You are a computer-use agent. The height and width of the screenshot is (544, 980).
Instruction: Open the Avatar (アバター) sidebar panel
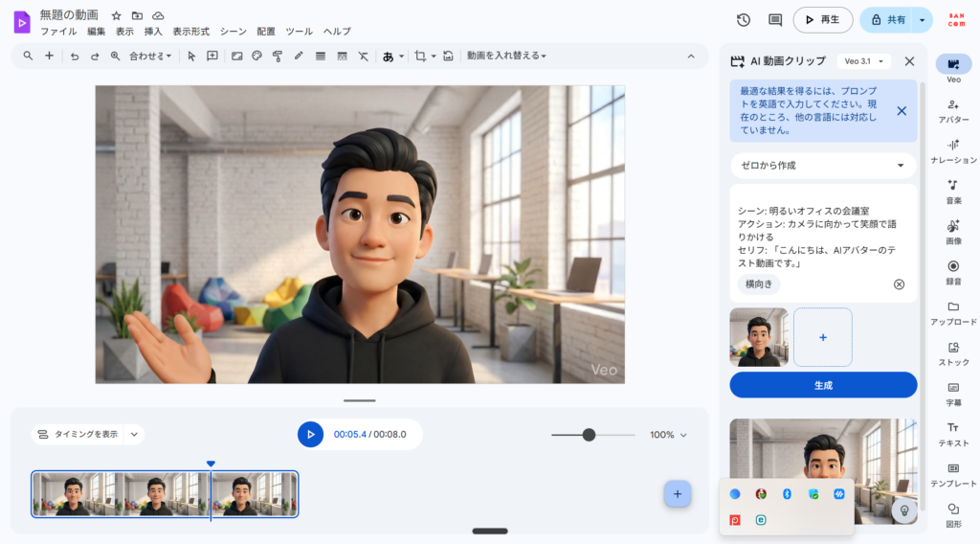953,110
